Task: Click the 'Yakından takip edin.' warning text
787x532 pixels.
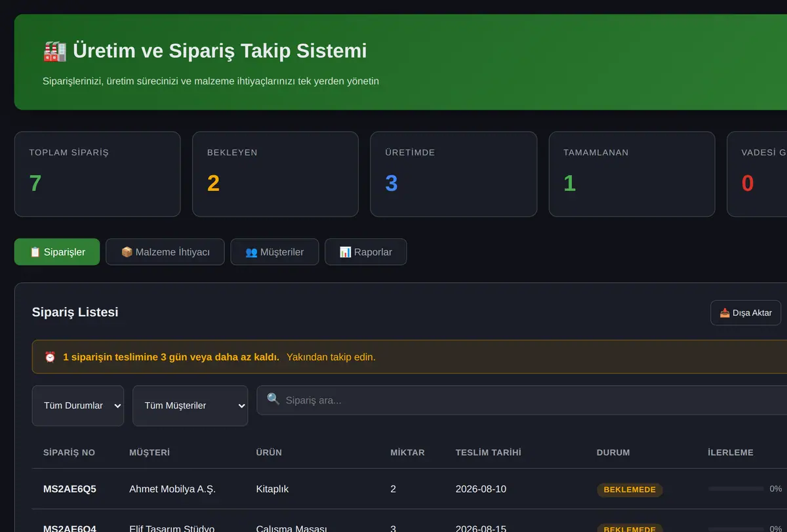Action: 331,358
